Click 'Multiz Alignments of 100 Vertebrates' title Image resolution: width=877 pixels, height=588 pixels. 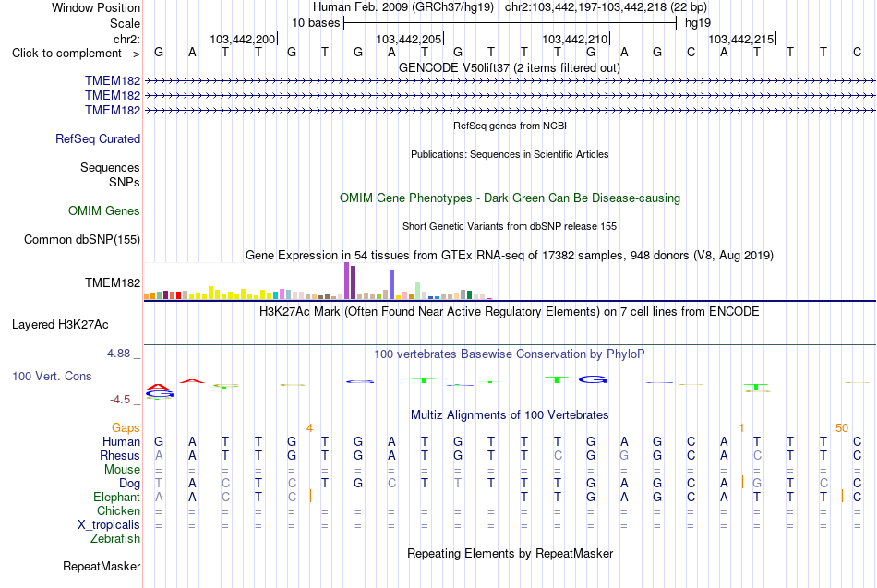point(510,415)
